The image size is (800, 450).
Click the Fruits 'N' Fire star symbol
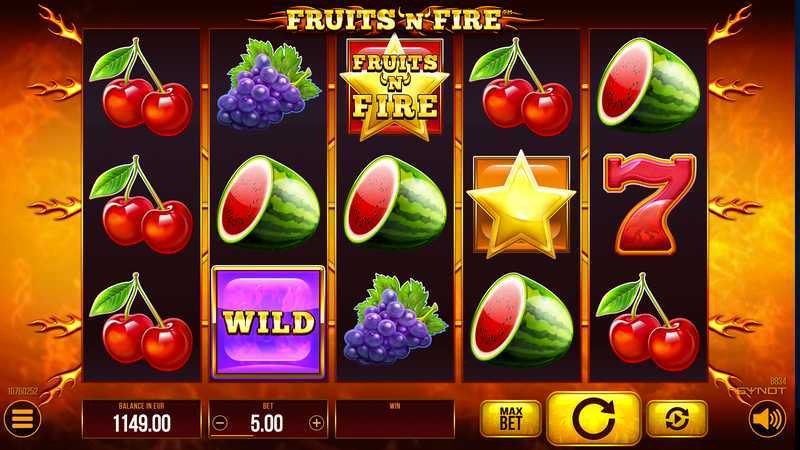tap(394, 87)
